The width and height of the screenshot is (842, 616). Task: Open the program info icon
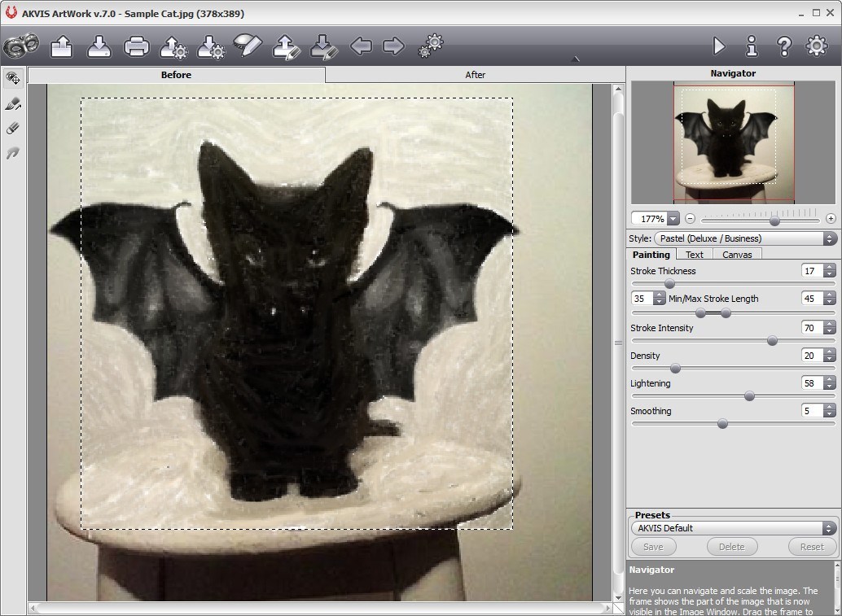(x=752, y=46)
